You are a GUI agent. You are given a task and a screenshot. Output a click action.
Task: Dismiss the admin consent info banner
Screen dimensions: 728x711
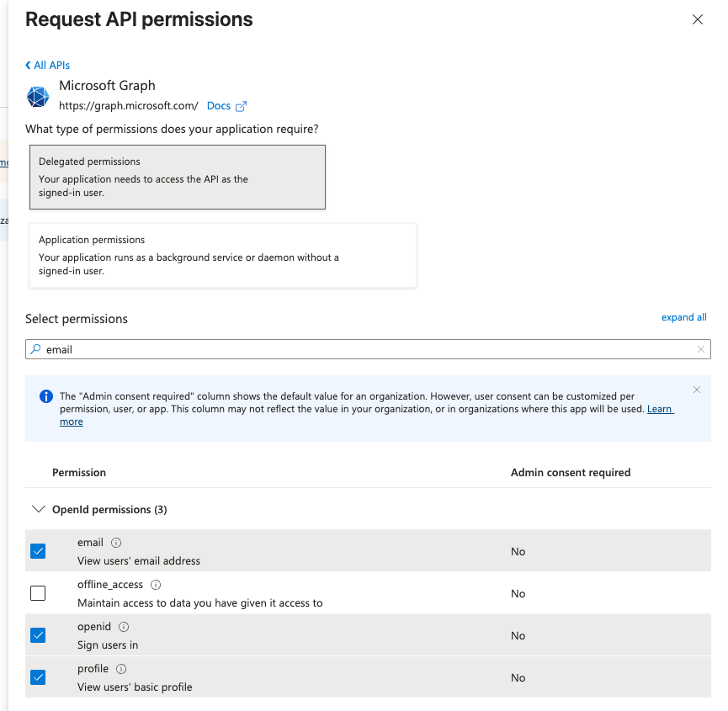(696, 390)
